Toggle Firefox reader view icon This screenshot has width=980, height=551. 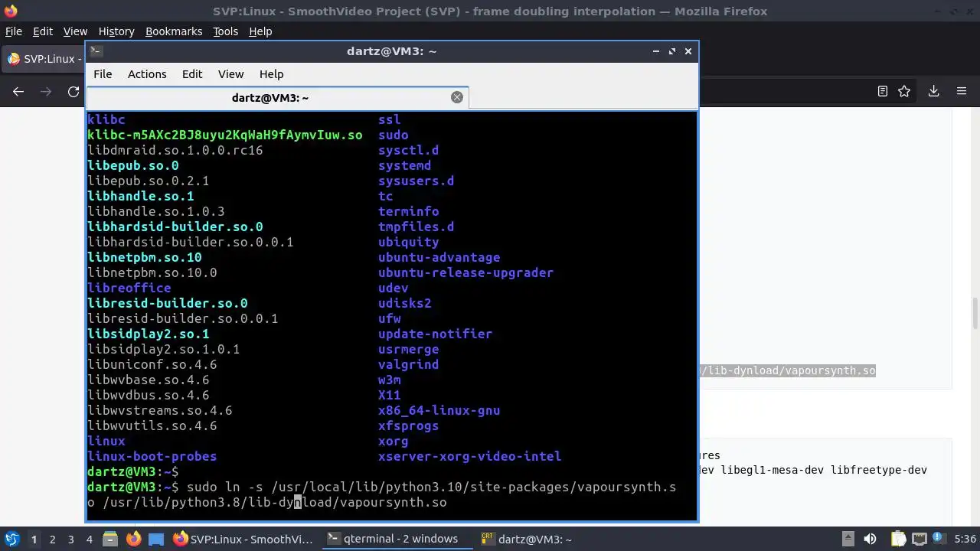(883, 91)
